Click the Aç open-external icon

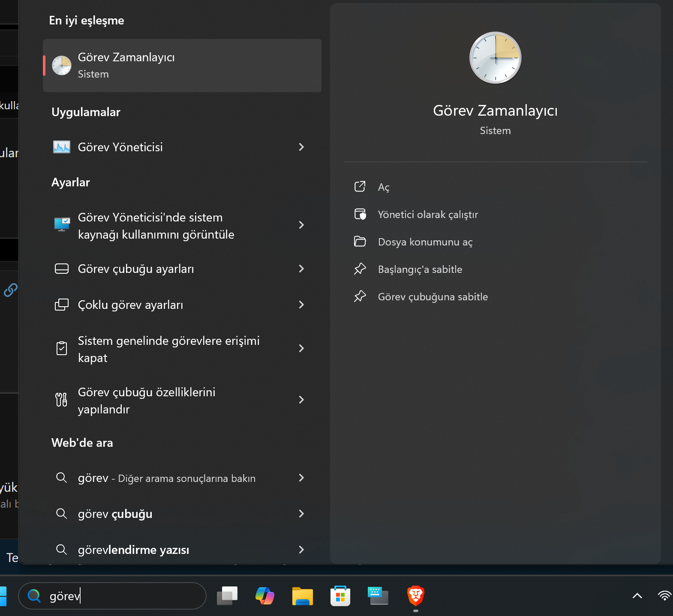point(360,186)
